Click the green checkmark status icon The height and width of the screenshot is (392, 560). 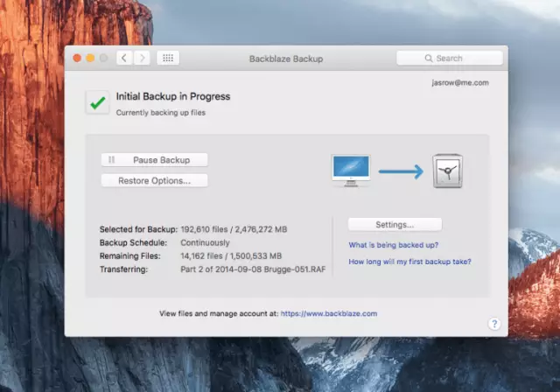tap(97, 102)
